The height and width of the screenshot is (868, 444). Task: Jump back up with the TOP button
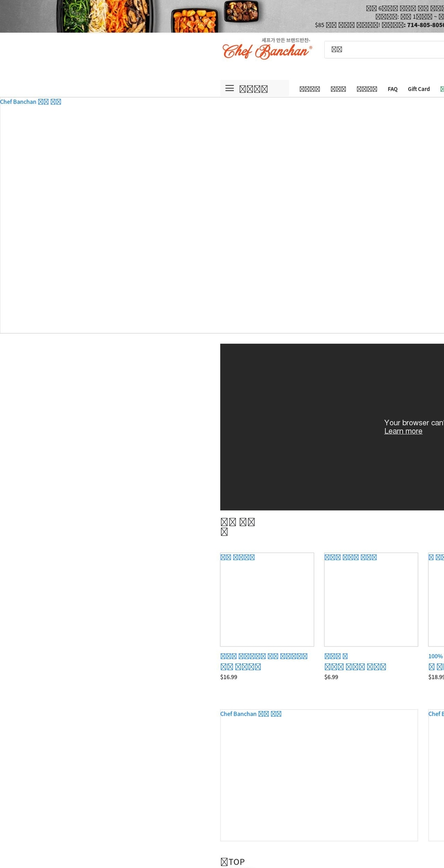click(x=233, y=862)
